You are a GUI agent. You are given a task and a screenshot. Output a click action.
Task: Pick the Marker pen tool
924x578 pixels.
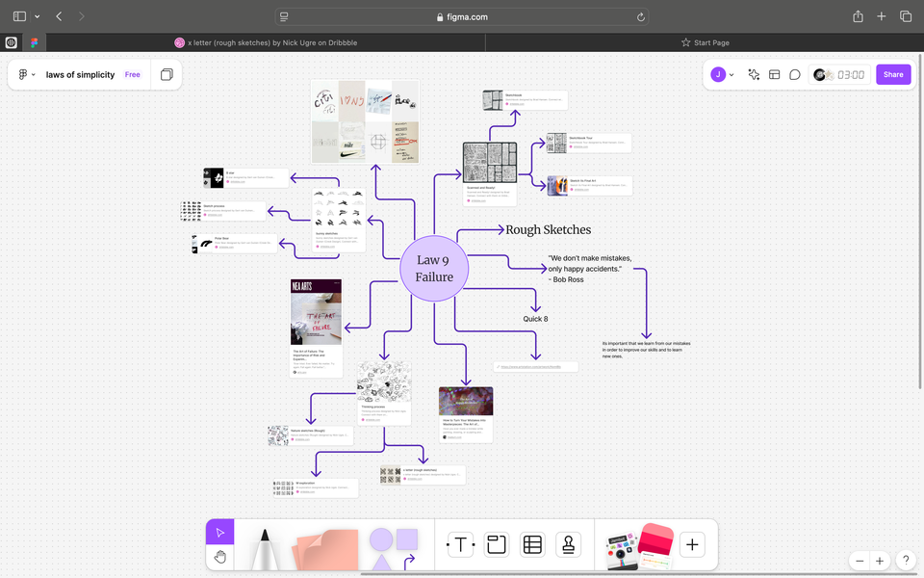pyautogui.click(x=262, y=549)
